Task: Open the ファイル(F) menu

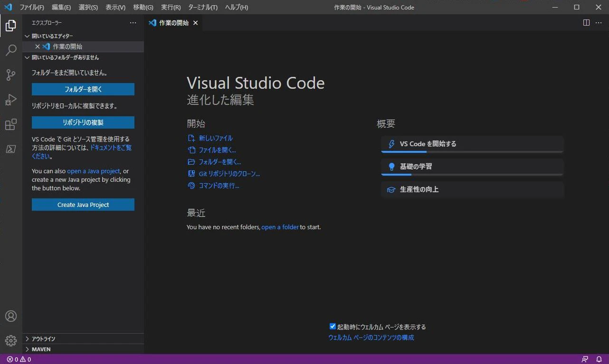Action: click(31, 7)
